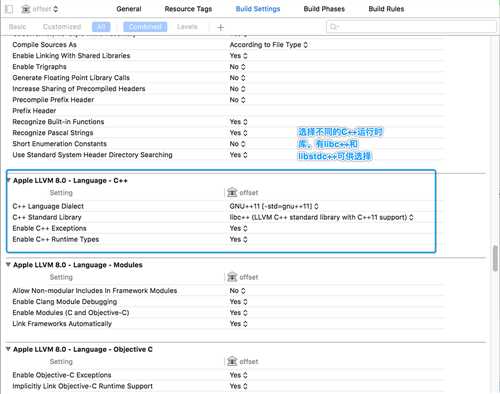Switch to Levels view mode
This screenshot has width=500, height=394.
point(187,27)
